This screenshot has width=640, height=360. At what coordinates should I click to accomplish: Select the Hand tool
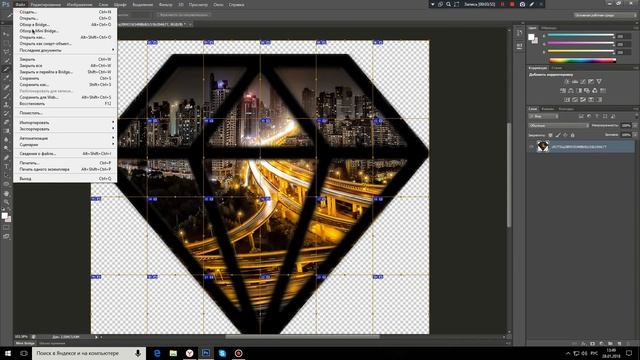[x=6, y=193]
